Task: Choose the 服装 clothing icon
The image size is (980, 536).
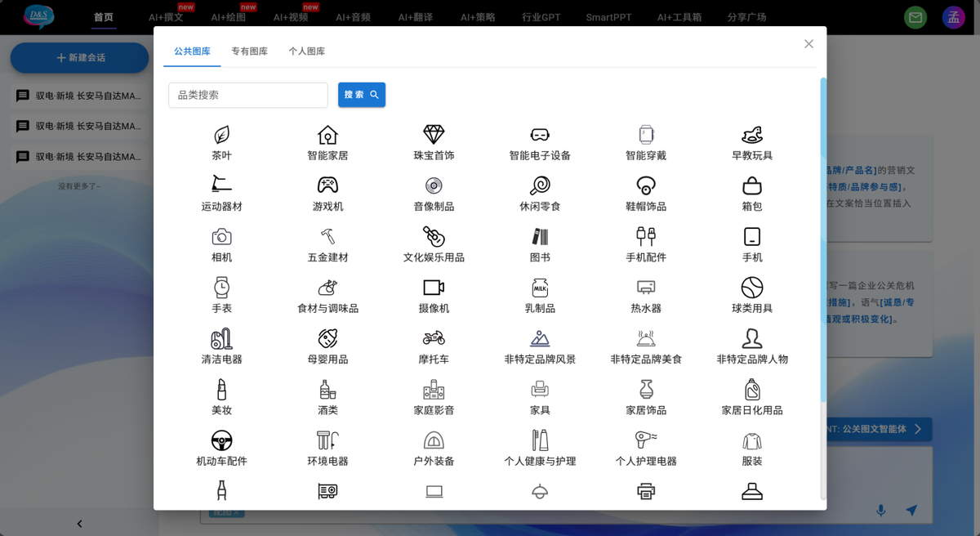Action: point(751,441)
